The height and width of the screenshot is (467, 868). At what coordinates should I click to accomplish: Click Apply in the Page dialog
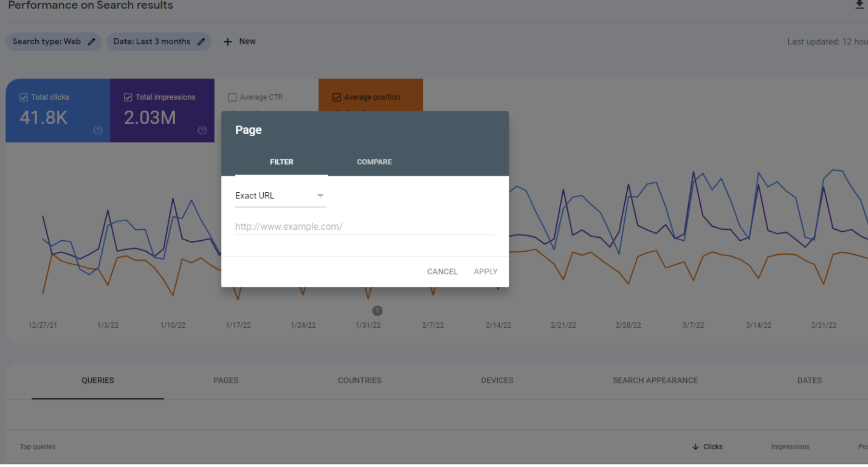click(485, 272)
